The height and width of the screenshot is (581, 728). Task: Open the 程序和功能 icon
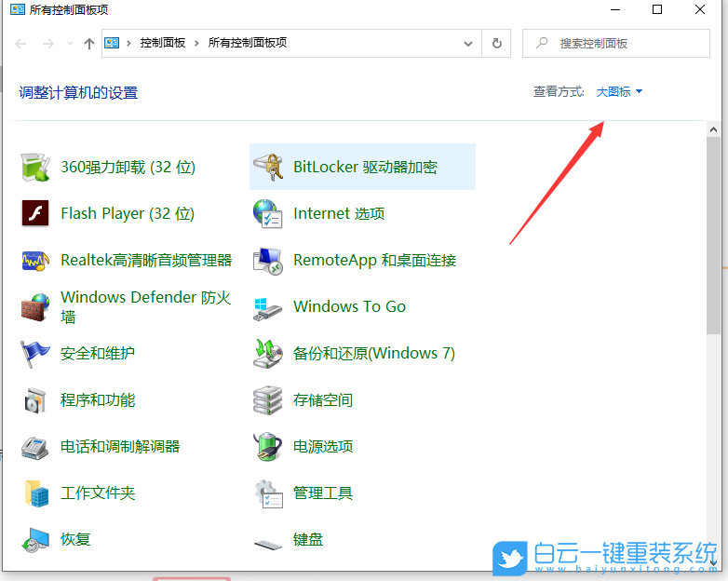pos(35,399)
